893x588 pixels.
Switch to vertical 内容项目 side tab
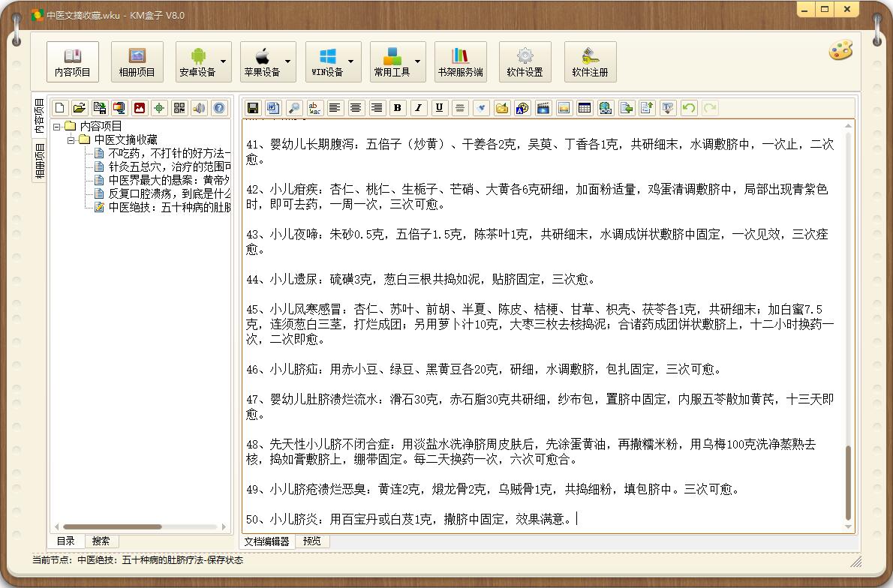39,115
